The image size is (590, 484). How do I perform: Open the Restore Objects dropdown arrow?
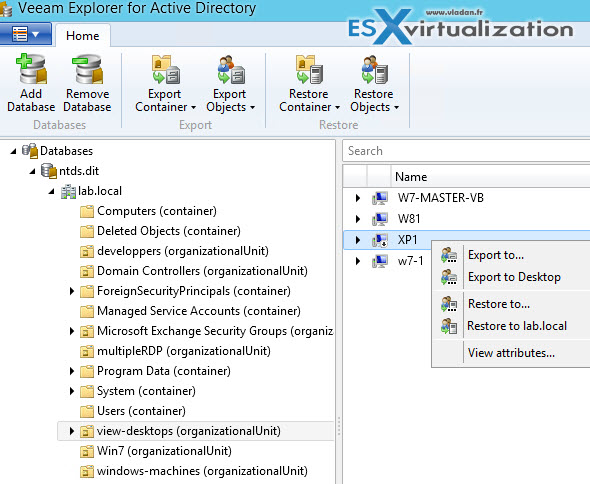click(396, 107)
